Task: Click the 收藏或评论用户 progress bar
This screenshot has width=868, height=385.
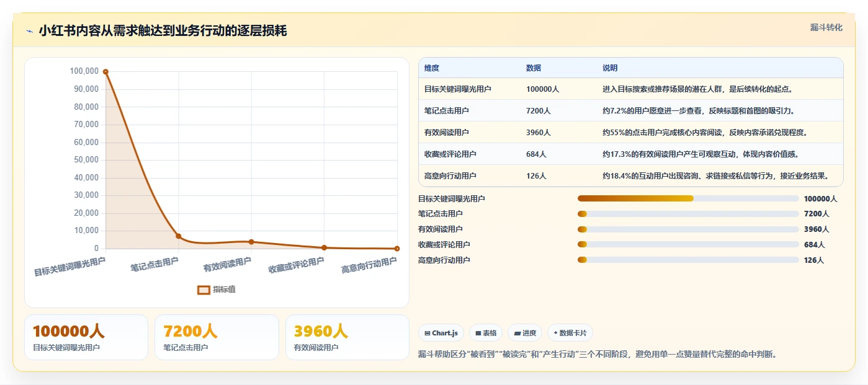Action: [688, 244]
